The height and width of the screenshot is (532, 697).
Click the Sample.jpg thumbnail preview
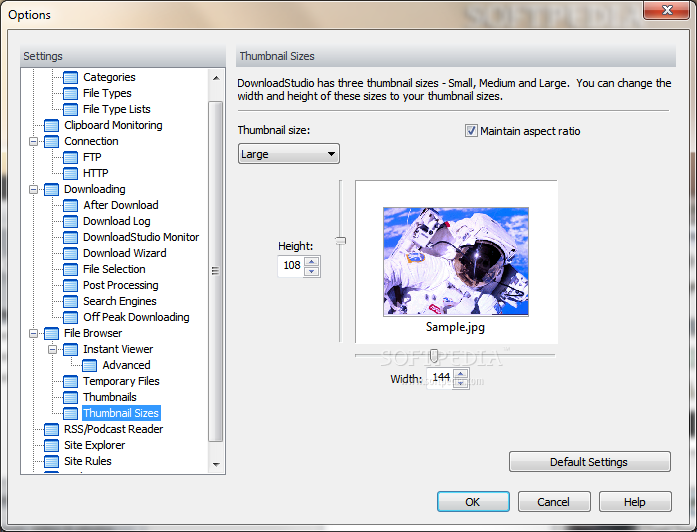pyautogui.click(x=456, y=262)
